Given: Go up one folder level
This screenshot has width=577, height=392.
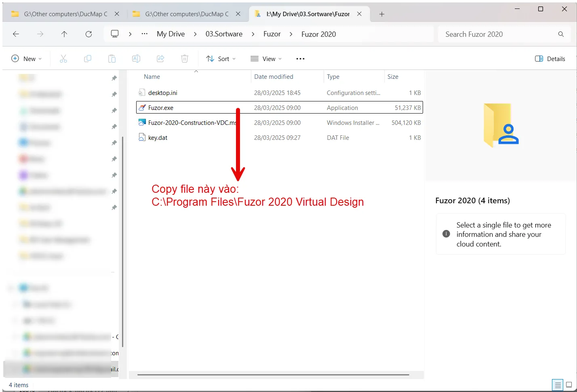Looking at the screenshot, I should point(64,34).
